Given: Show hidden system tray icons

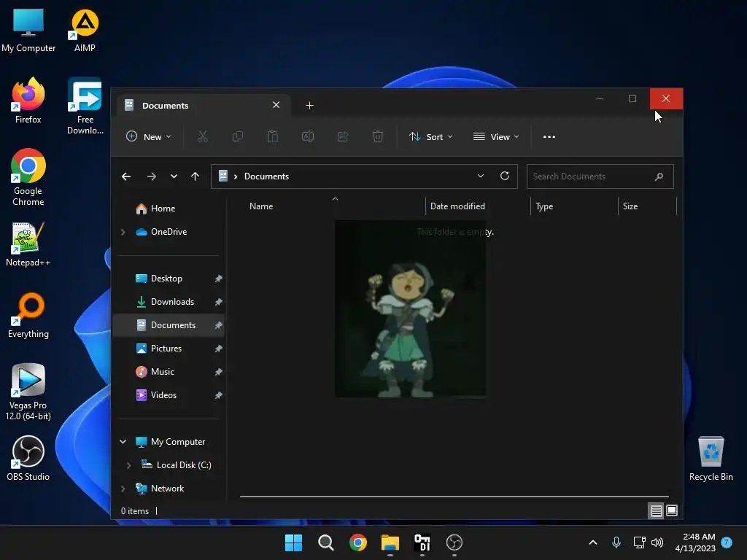Looking at the screenshot, I should [593, 542].
